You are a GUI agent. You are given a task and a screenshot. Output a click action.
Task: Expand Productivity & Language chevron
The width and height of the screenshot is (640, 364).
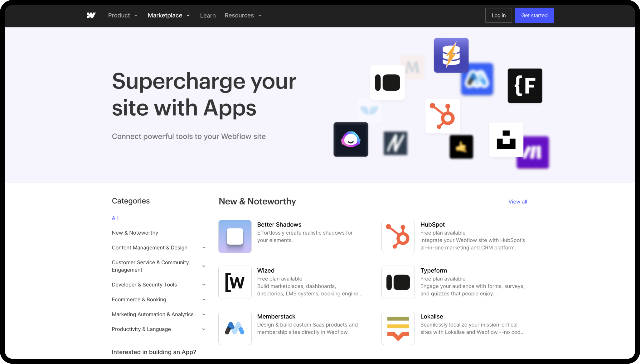click(204, 329)
